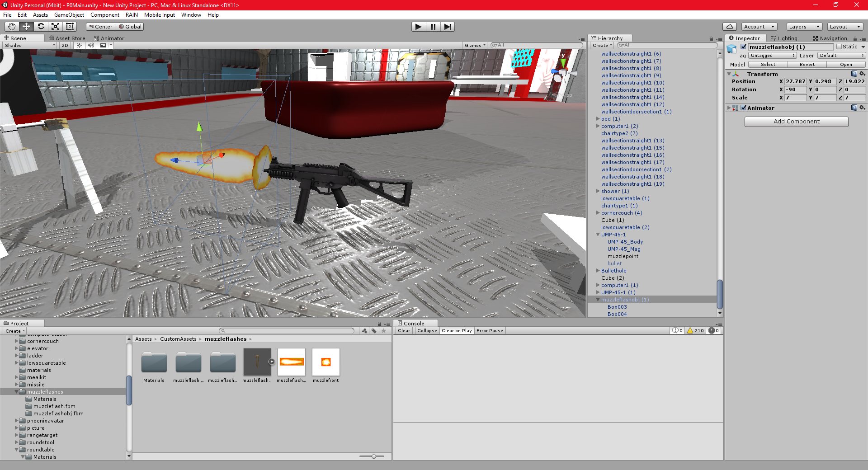
Task: Open Transform component help icon
Action: 854,74
